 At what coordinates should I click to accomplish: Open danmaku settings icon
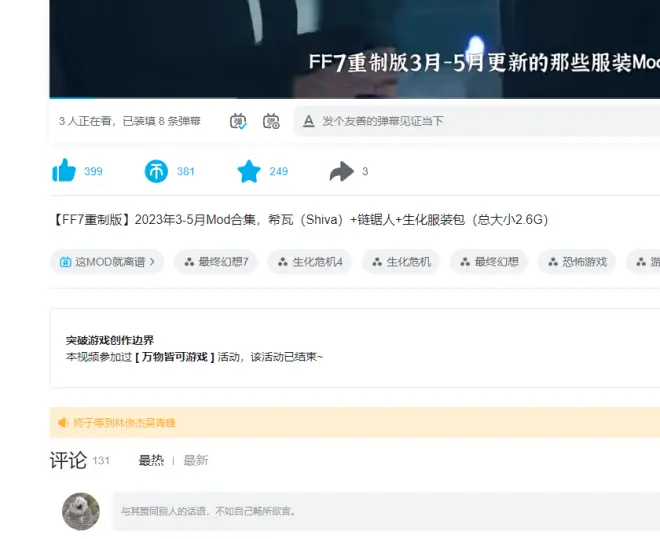tap(271, 121)
